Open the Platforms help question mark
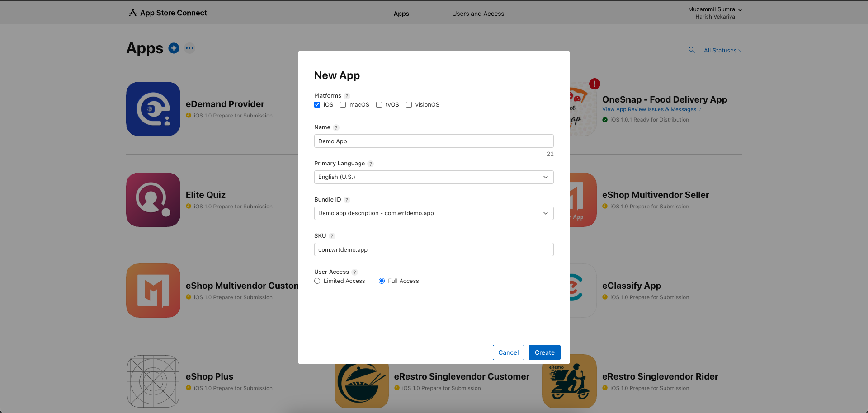The image size is (868, 413). pyautogui.click(x=347, y=96)
